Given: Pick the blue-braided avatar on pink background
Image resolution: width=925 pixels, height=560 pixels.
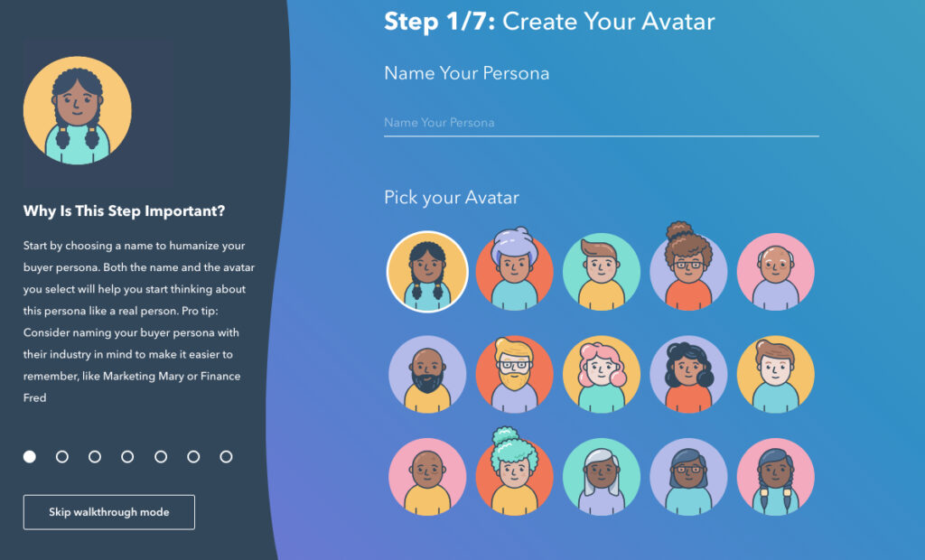Looking at the screenshot, I should click(x=775, y=477).
